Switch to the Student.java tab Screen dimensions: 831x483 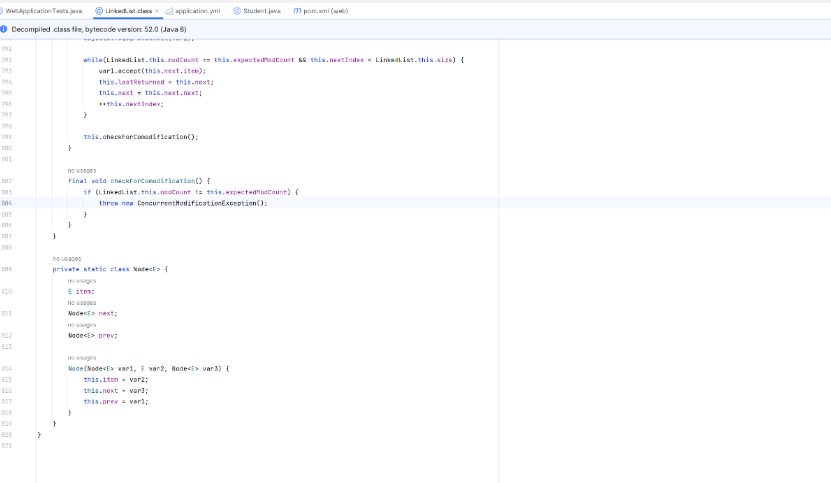tap(261, 10)
